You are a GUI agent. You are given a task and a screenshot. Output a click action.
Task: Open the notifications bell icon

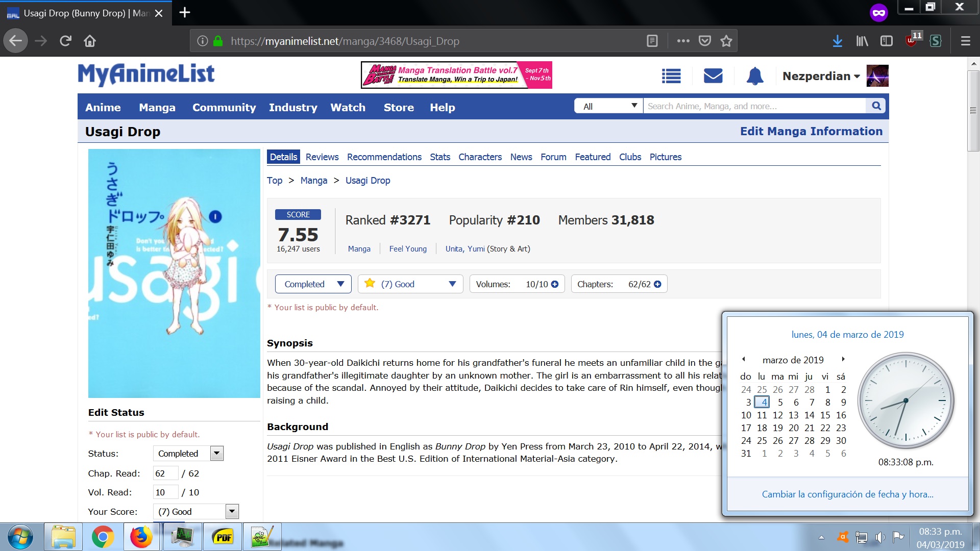pyautogui.click(x=755, y=76)
